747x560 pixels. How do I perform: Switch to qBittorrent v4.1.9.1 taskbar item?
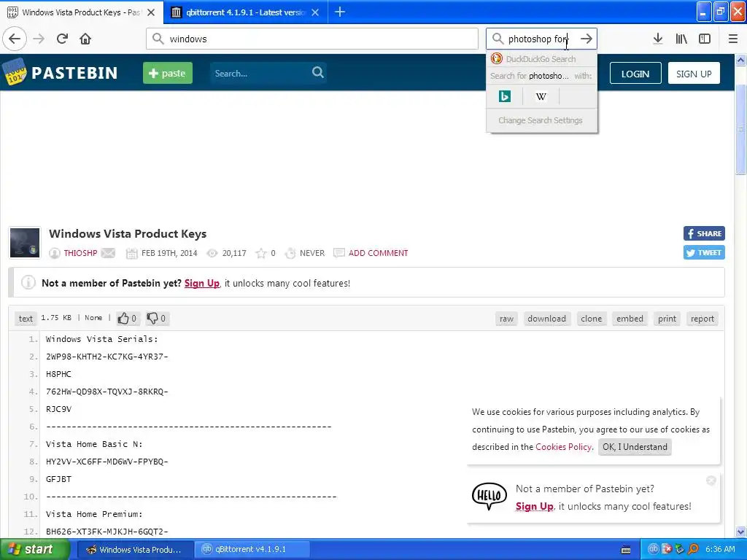[251, 550]
